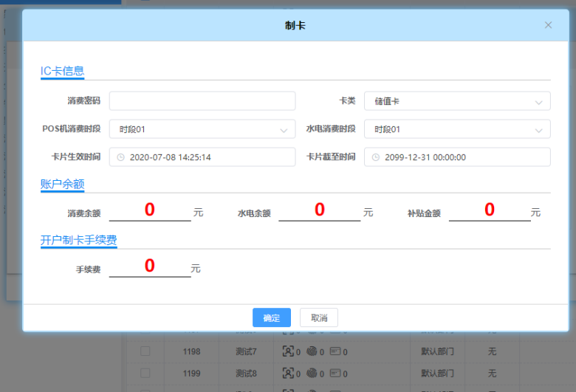This screenshot has width=576, height=392.
Task: Expand the 水电消费时段 dropdown
Action: point(456,129)
